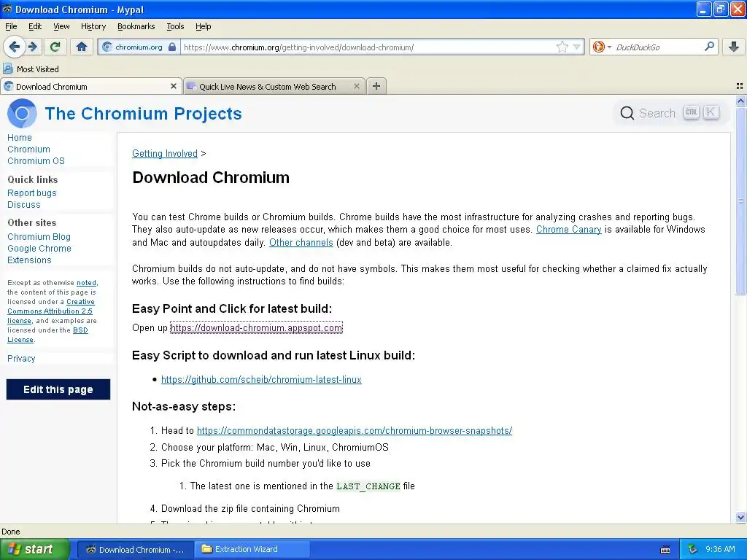The image size is (747, 560).
Task: Go back with the Back arrow button
Action: [x=14, y=47]
